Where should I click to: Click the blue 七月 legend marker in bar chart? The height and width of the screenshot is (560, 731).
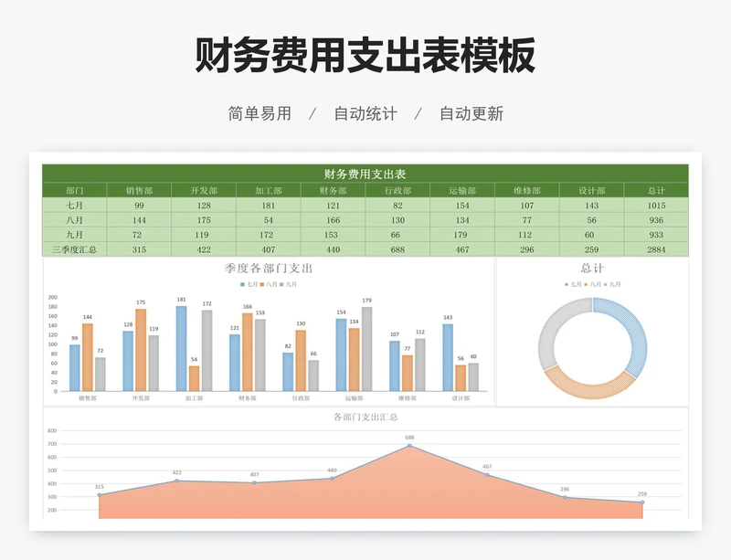coord(242,284)
